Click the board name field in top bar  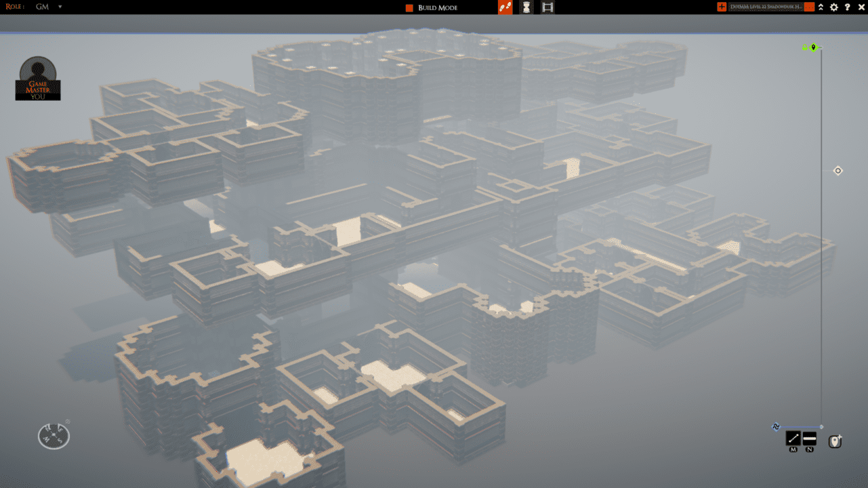tap(766, 7)
